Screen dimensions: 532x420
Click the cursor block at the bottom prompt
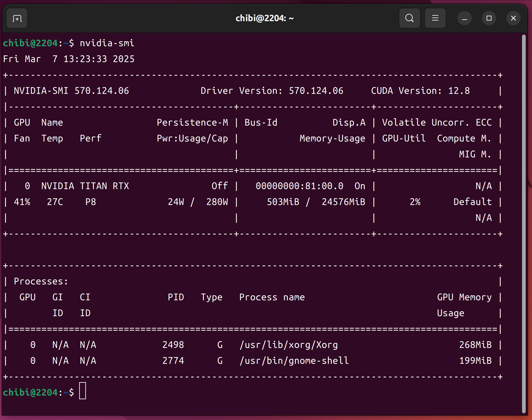[82, 391]
